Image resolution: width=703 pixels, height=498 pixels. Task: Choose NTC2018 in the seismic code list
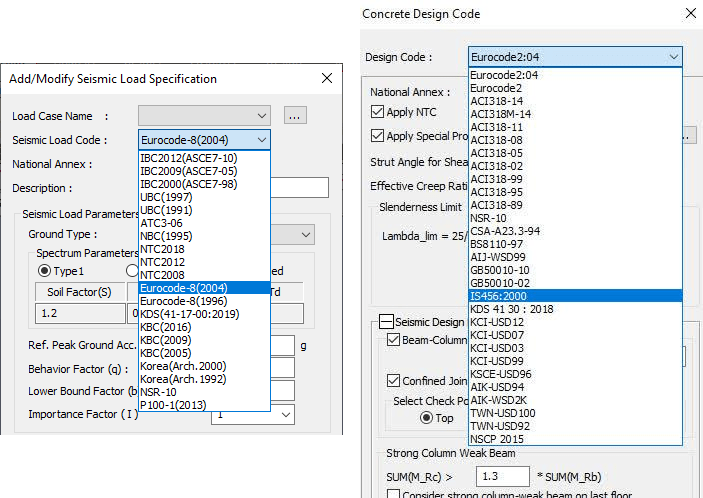click(162, 249)
